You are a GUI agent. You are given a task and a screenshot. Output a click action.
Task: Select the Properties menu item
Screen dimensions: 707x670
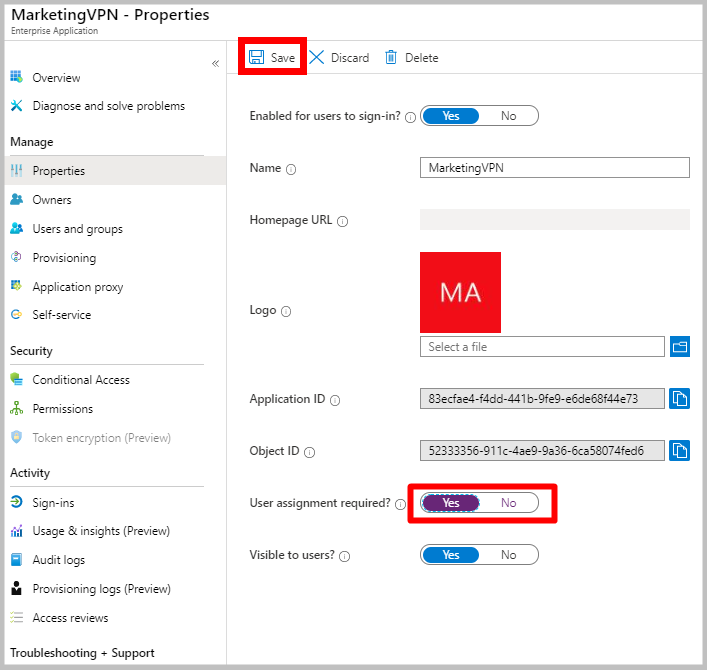coord(115,170)
